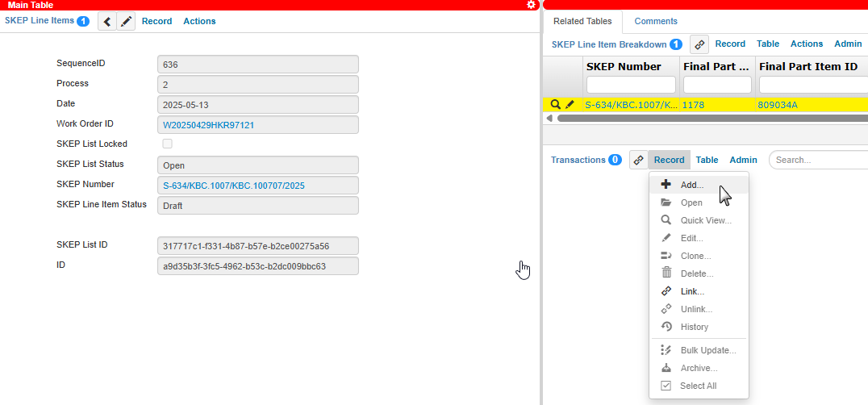This screenshot has height=405, width=868.
Task: Click link icon beside SKEP Line Item Breakdown
Action: coord(699,44)
